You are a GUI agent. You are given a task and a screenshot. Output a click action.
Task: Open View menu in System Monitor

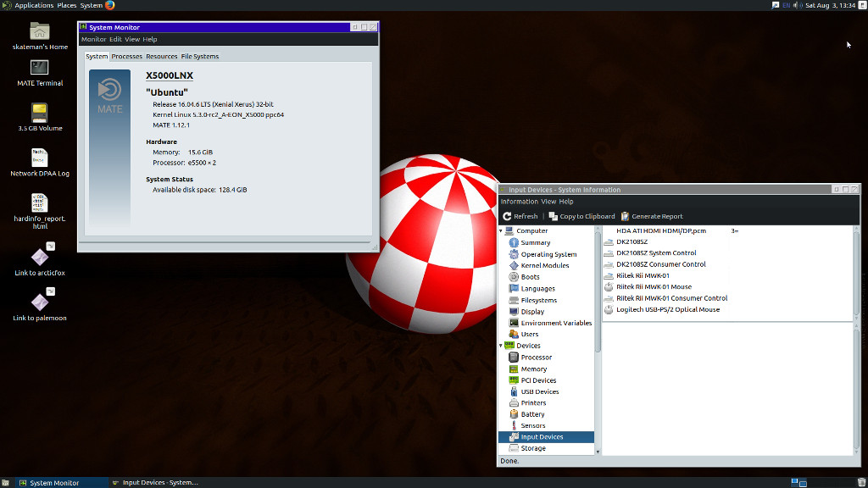tap(132, 39)
